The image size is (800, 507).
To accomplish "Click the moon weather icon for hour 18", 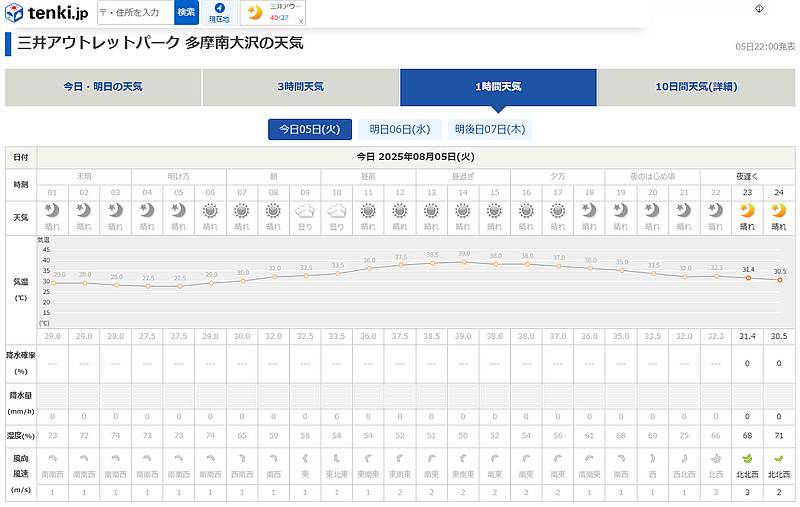I will pos(589,210).
